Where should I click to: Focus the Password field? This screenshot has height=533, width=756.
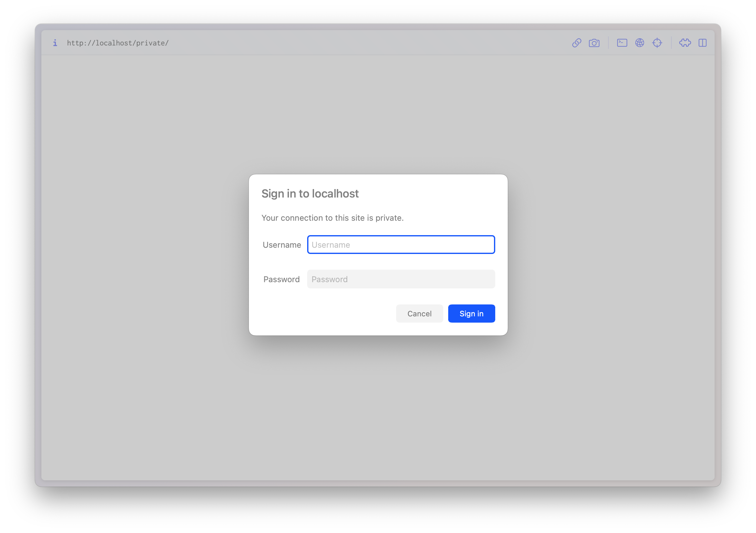click(401, 279)
